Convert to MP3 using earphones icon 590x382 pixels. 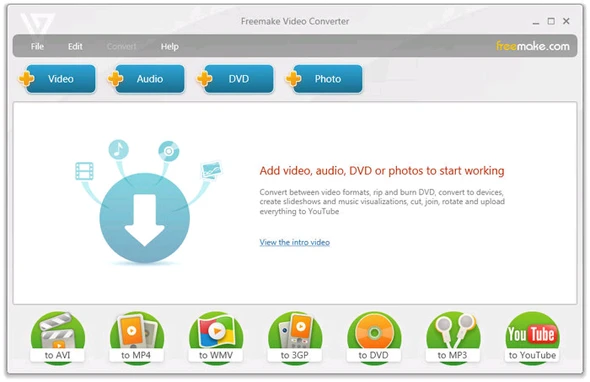(453, 338)
